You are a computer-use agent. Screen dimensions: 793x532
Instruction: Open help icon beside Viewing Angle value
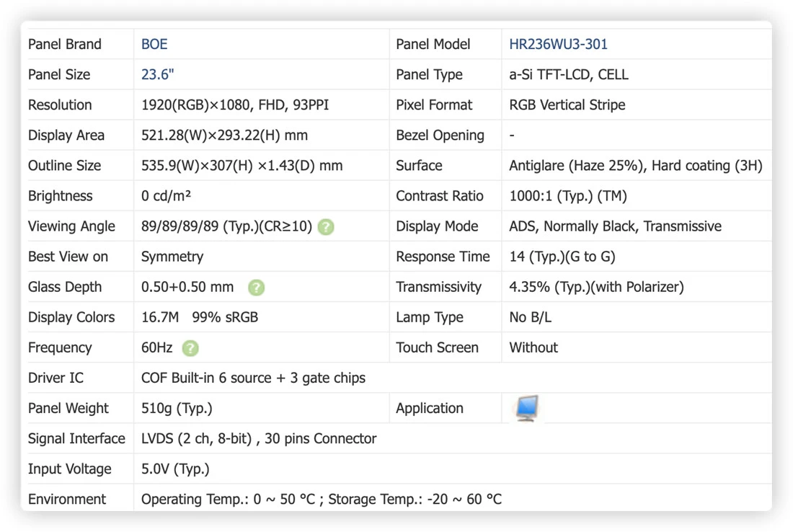point(326,226)
